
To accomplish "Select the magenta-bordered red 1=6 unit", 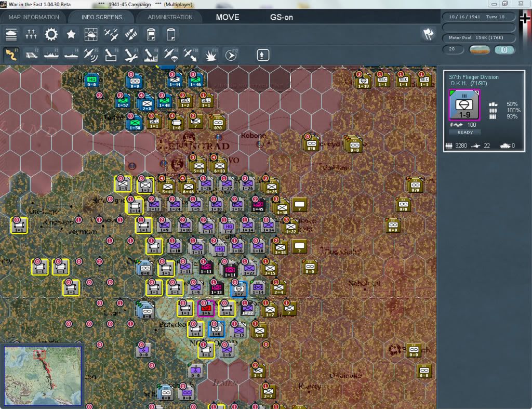I will pyautogui.click(x=206, y=309).
